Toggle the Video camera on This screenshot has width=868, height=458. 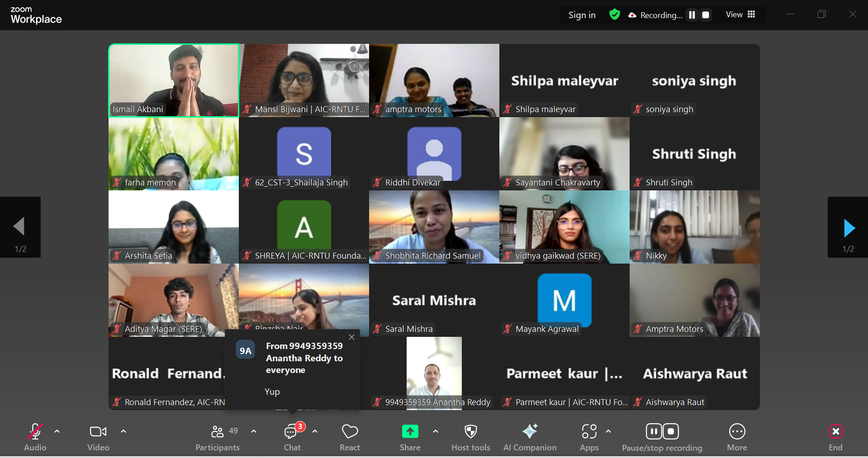click(x=98, y=437)
